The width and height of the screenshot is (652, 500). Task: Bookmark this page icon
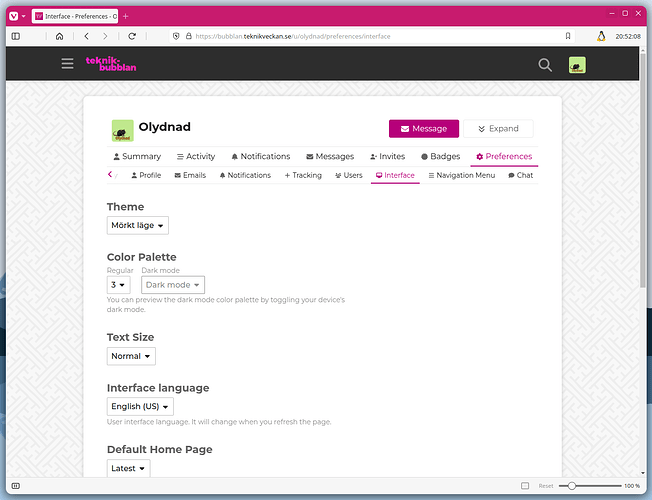tap(568, 36)
